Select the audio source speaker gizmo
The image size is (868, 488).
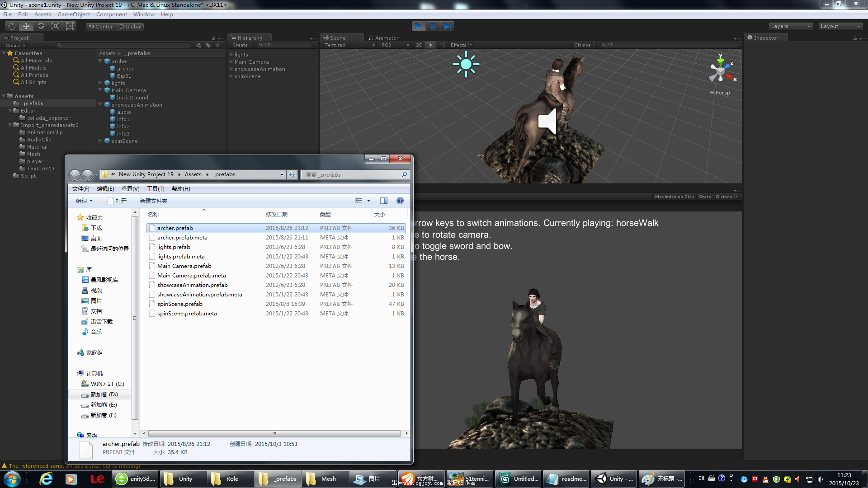547,121
